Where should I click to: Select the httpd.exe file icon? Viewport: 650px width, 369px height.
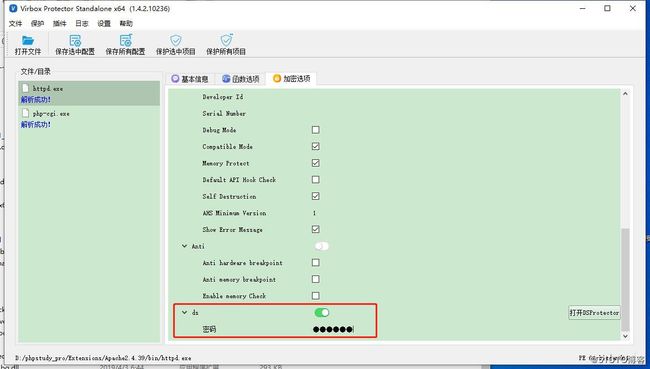26,88
